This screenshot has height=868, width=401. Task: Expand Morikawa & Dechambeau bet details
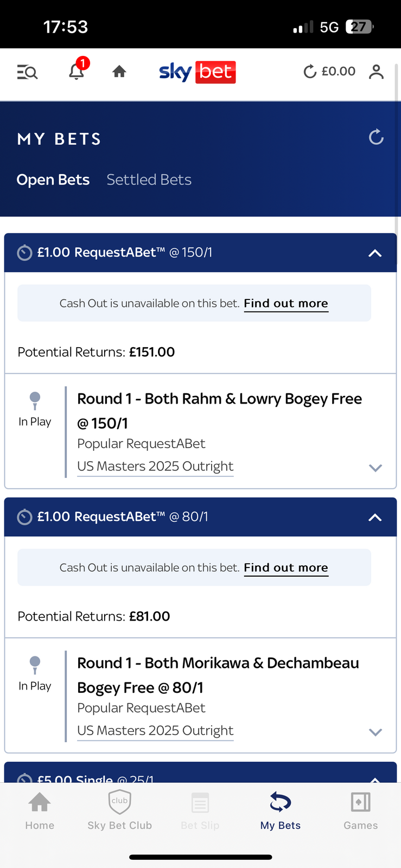[x=375, y=732]
